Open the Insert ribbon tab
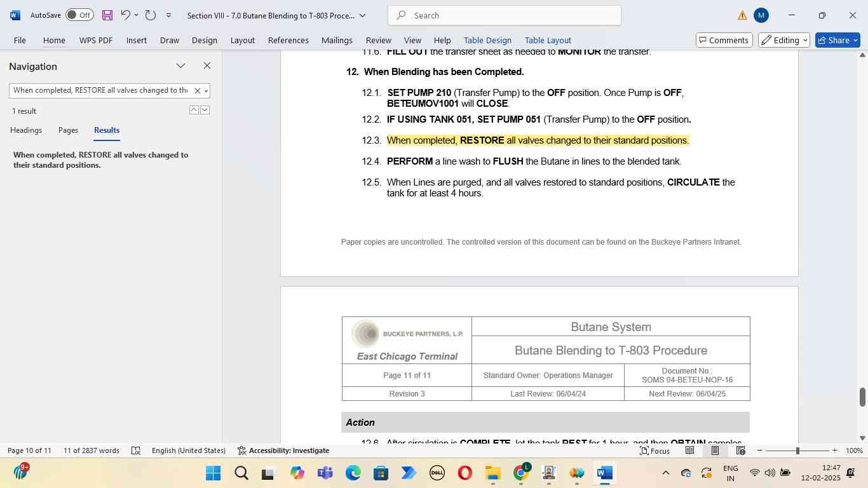The image size is (868, 488). click(x=137, y=40)
